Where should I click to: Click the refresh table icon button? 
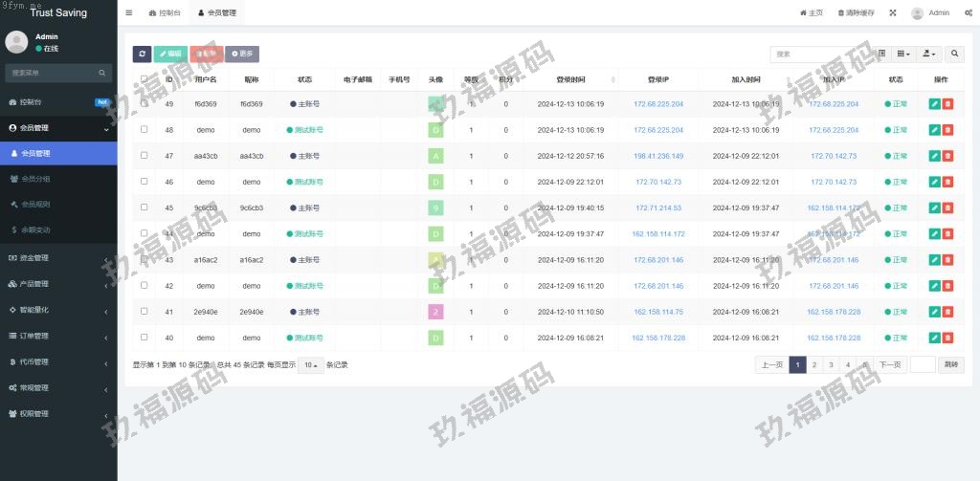(143, 55)
